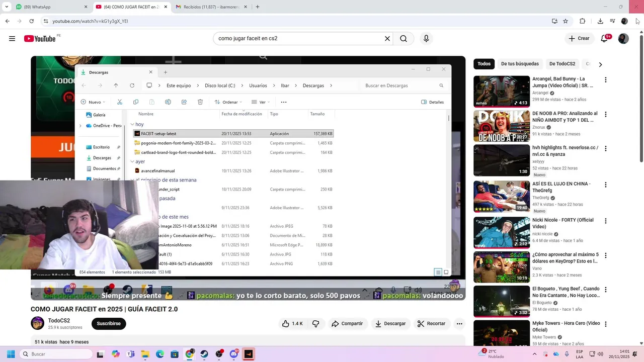
Task: Click the Descargar button under video
Action: point(390,324)
